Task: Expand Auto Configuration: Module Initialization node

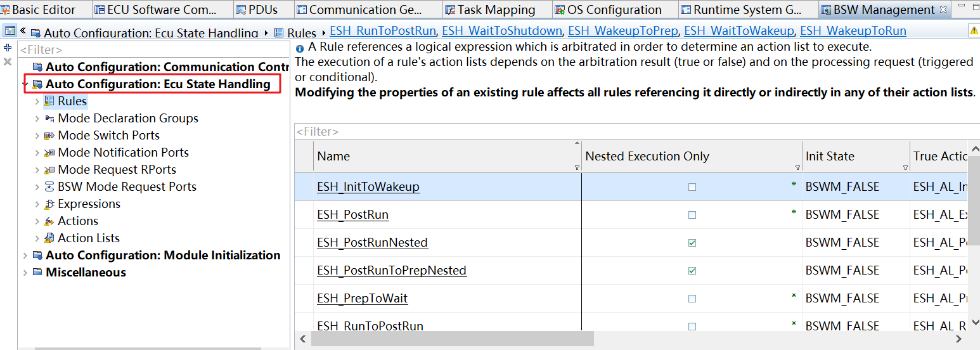Action: click(x=25, y=256)
